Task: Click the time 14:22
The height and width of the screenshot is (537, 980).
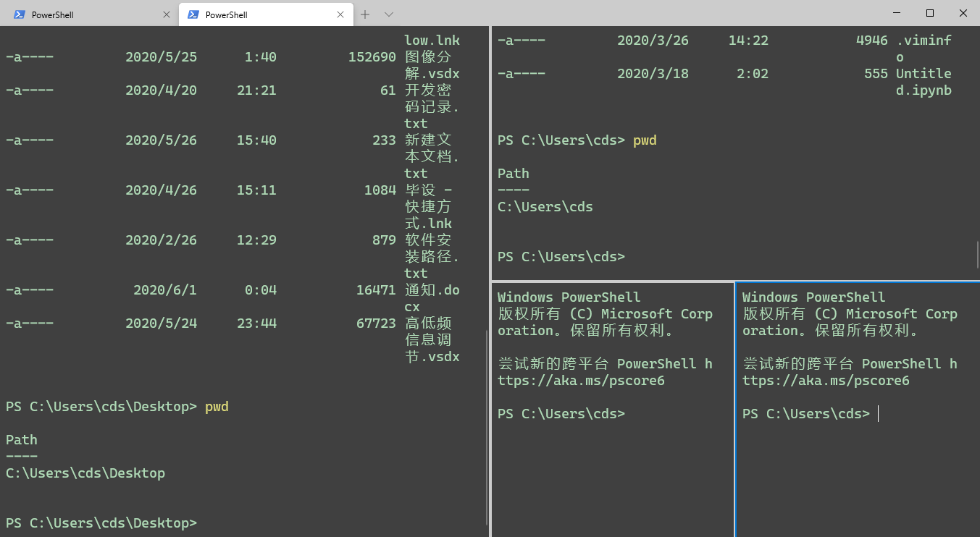Action: coord(748,41)
